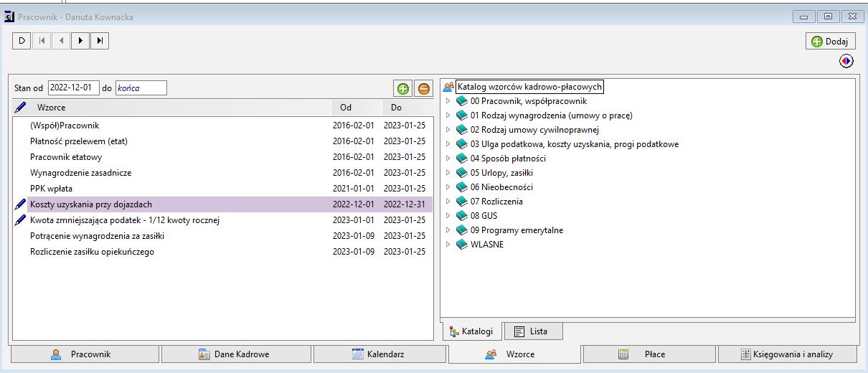The width and height of the screenshot is (868, 373).
Task: Click the red-blue panel toggle icon
Action: point(847,62)
